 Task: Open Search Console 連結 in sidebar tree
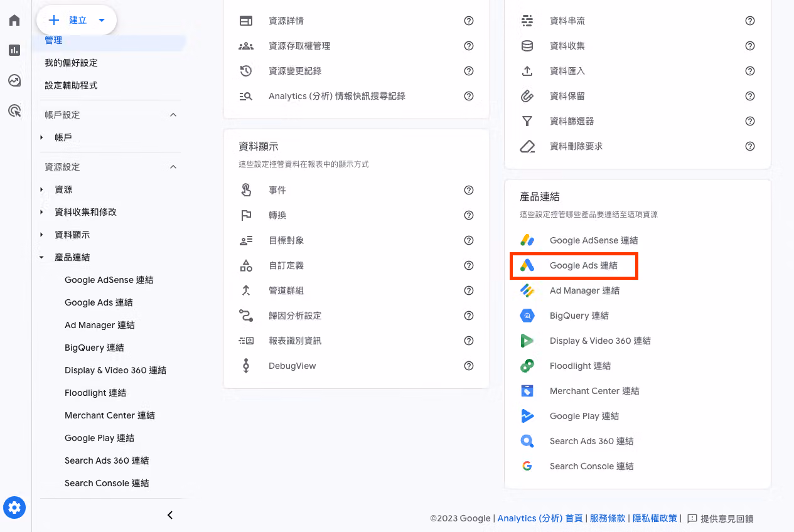tap(107, 483)
